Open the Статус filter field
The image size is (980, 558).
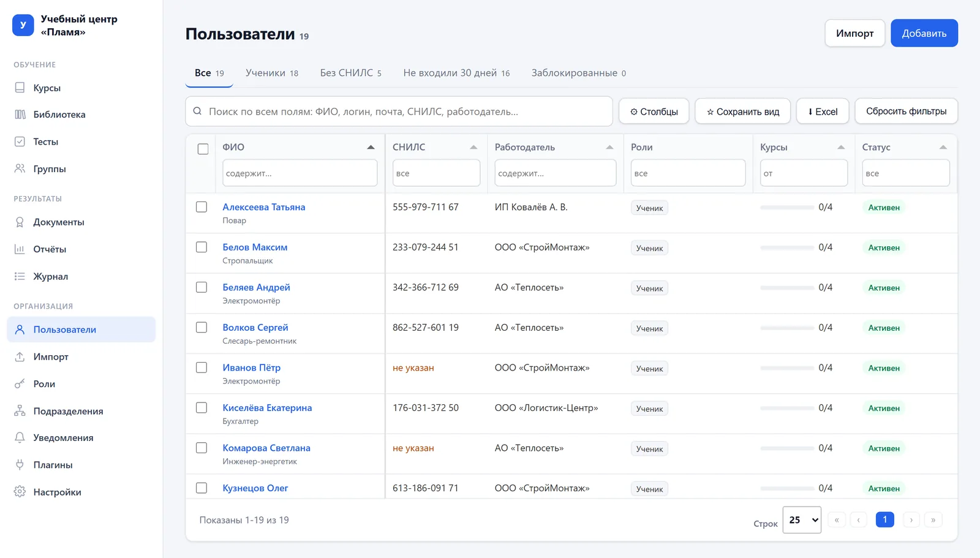pyautogui.click(x=906, y=173)
